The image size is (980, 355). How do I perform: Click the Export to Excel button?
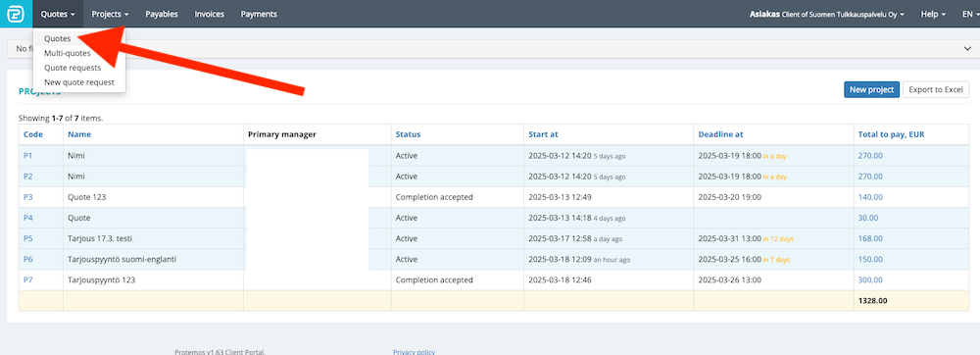[936, 90]
